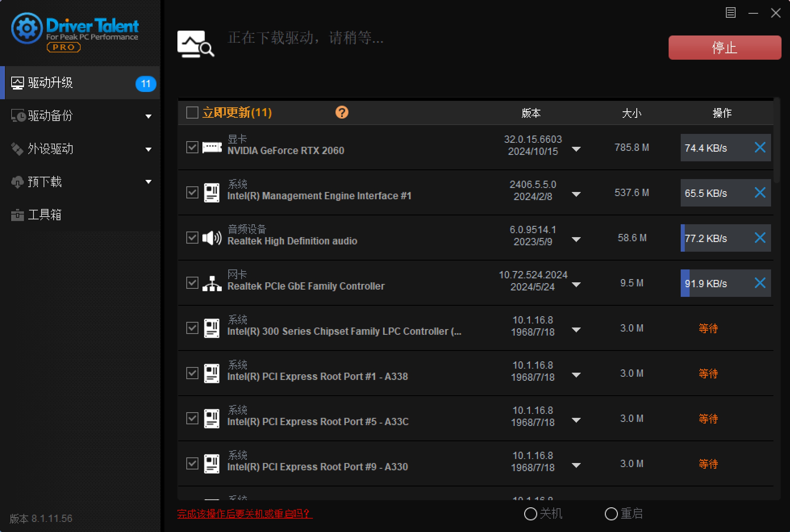Image resolution: width=790 pixels, height=532 pixels.
Task: Expand the 外设驱动 sidebar section
Action: click(x=148, y=149)
